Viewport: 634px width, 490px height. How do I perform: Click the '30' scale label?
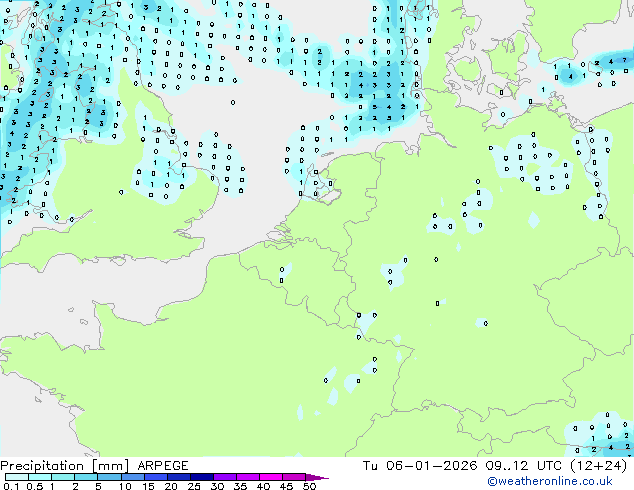click(217, 486)
